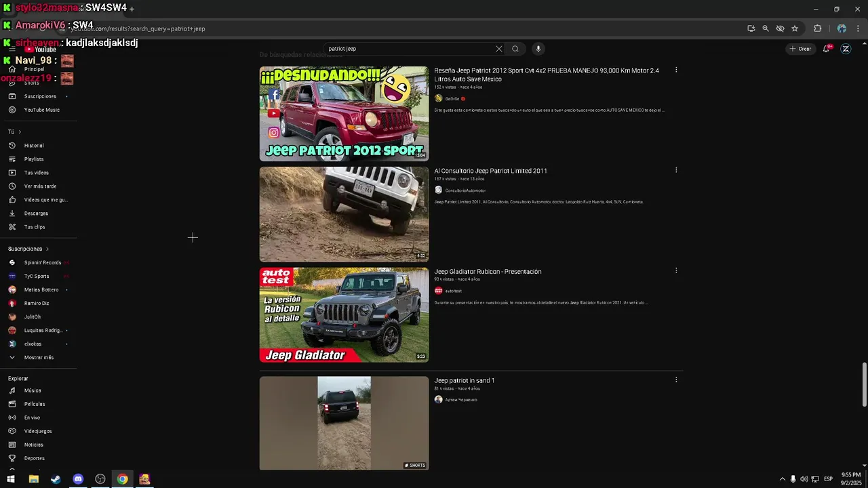Image resolution: width=868 pixels, height=488 pixels.
Task: Bookmark this page with star icon
Action: [795, 28]
